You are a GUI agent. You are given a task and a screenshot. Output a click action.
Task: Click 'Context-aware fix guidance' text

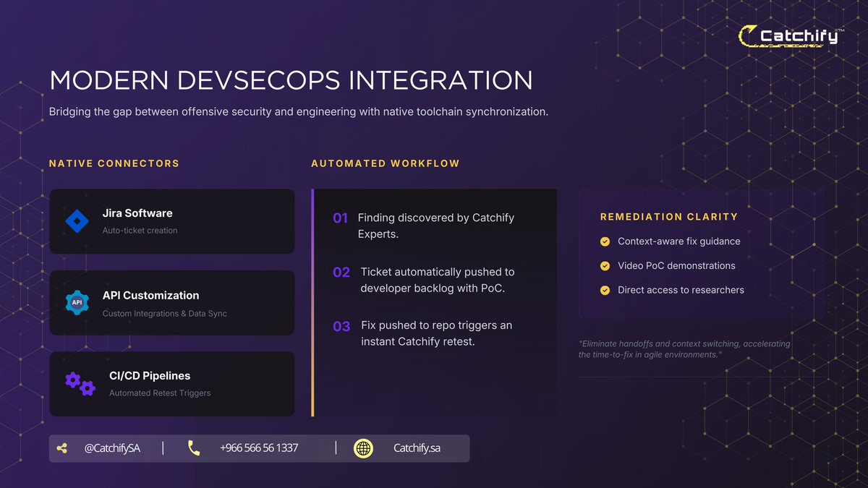click(679, 241)
